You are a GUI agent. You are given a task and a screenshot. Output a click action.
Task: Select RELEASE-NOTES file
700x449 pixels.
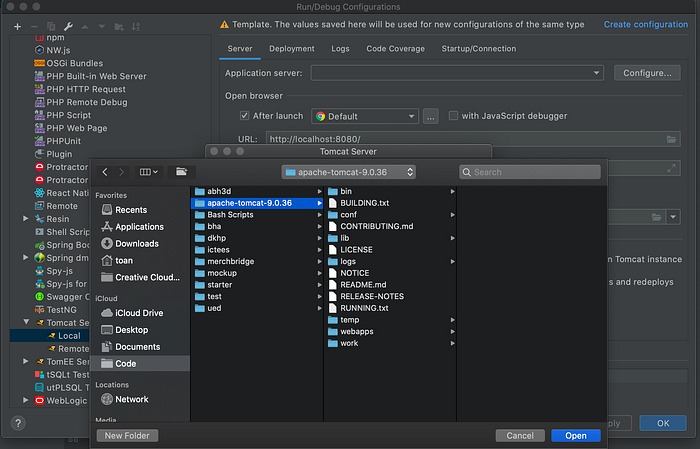tap(390, 296)
